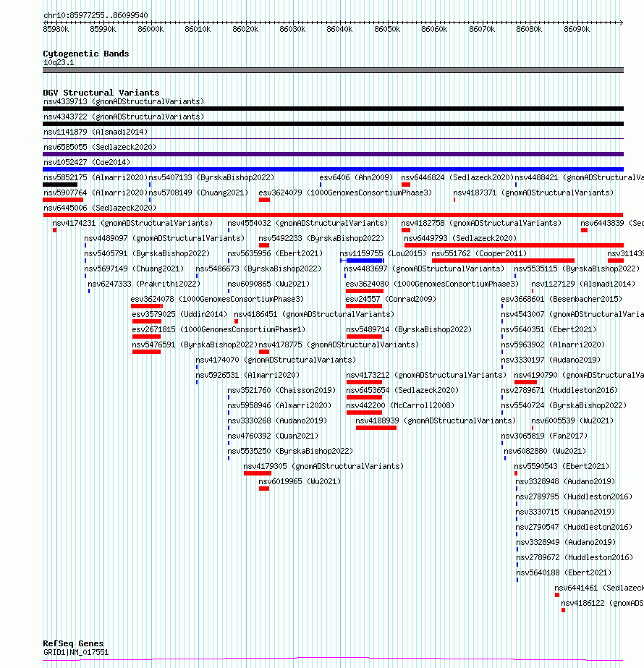
Task: Select the long red bar of nsv6445006
Action: [x=333, y=215]
